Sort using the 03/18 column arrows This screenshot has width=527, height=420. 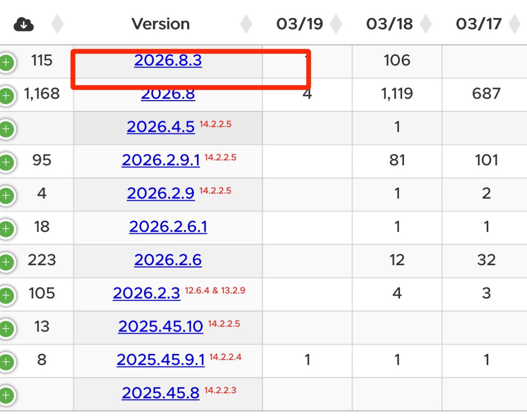tap(426, 24)
